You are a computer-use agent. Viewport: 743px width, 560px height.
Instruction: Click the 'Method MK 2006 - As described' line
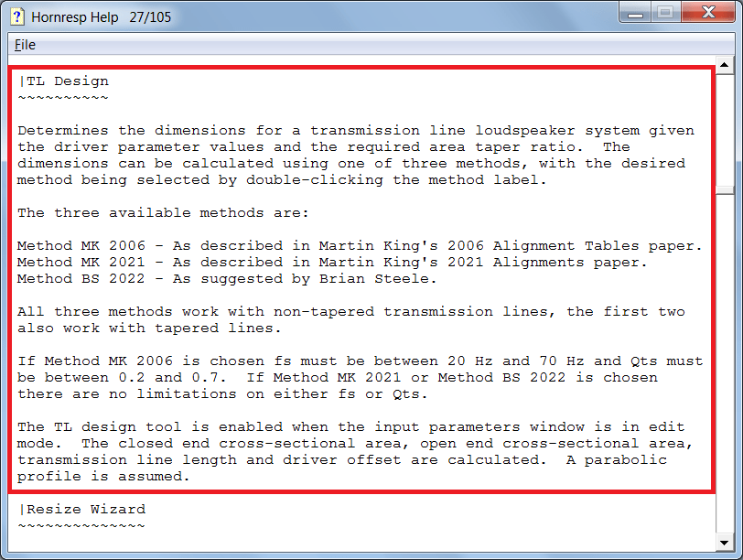coord(360,246)
